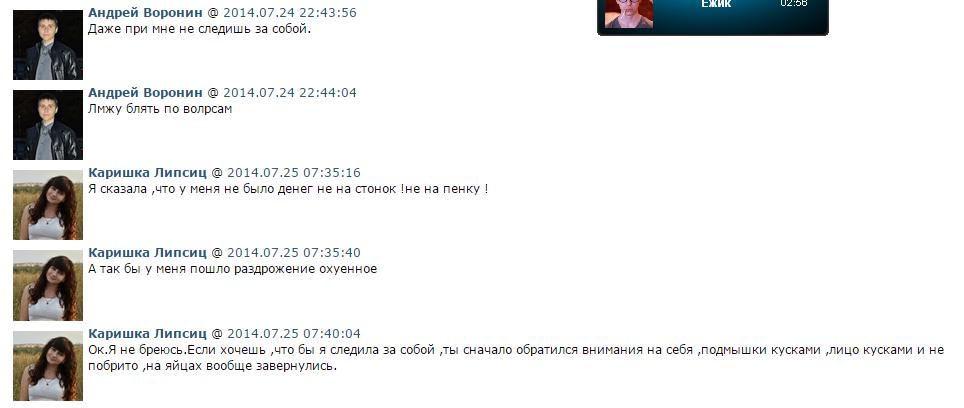The image size is (964, 408).
Task: Open the Каришка Липсиц name link at 07:35:16
Action: [148, 173]
